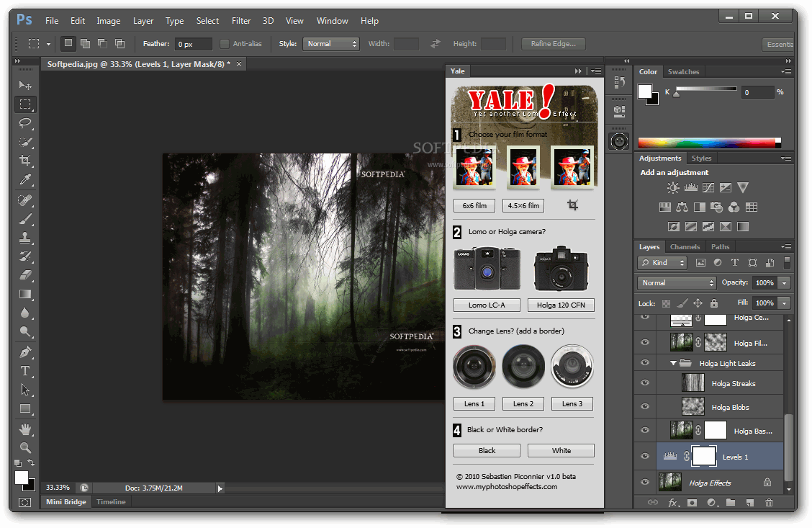Select the Blur tool
Screen dimensions: 812x528
click(x=25, y=313)
